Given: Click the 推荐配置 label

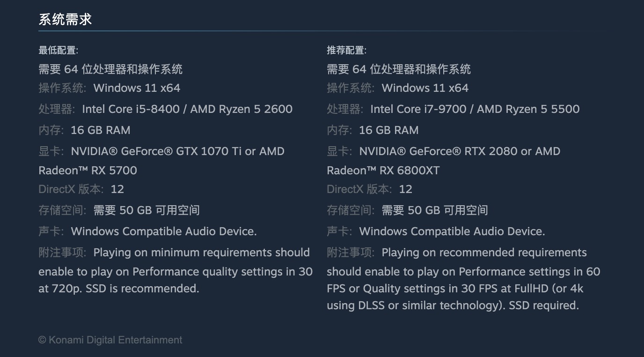Looking at the screenshot, I should click(346, 50).
